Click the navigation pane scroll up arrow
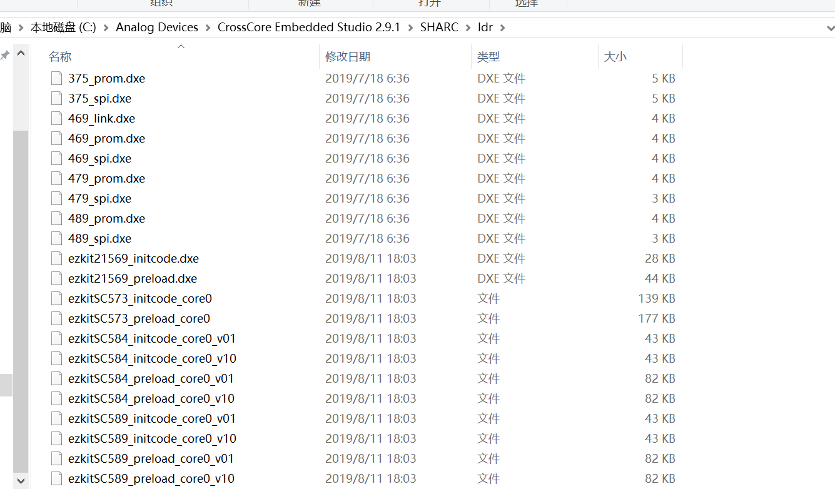Viewport: 835px width, 504px height. point(21,54)
